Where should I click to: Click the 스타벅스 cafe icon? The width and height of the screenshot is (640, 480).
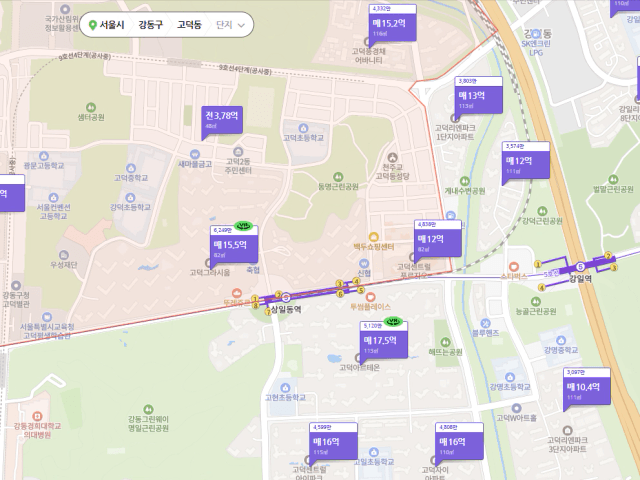(514, 267)
